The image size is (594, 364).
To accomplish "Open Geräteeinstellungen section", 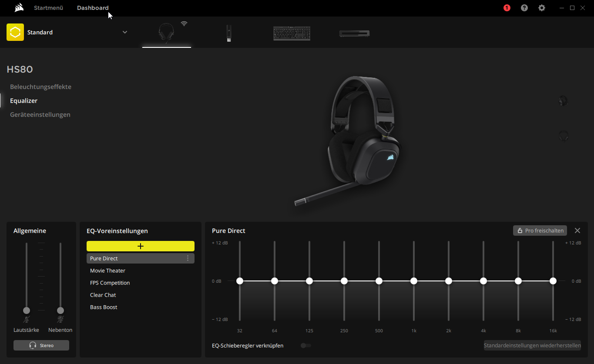I will pyautogui.click(x=40, y=114).
